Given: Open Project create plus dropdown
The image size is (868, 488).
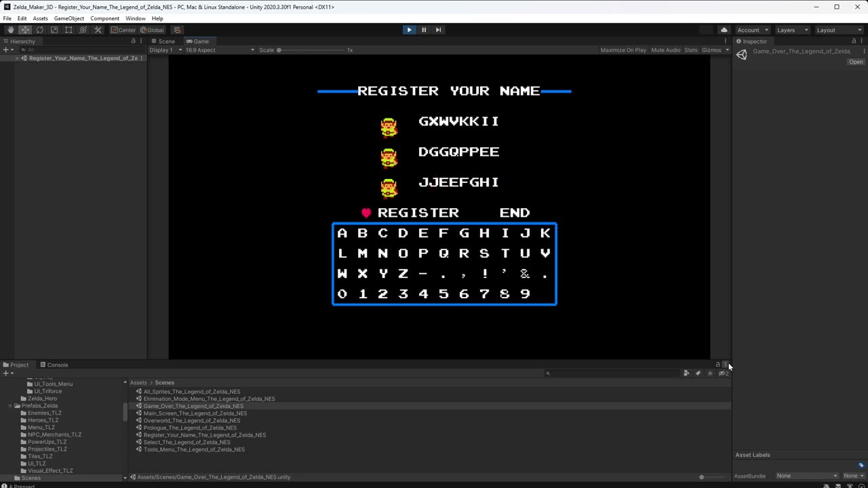Looking at the screenshot, I should coord(7,373).
